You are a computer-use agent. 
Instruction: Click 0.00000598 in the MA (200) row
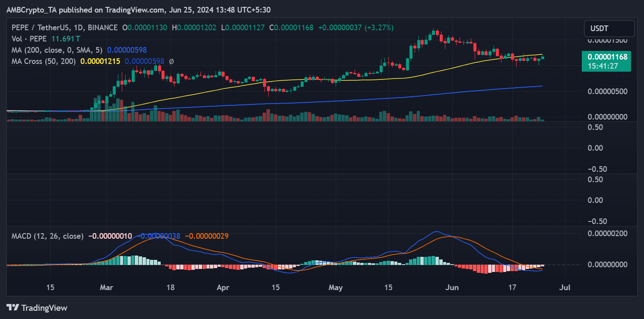(127, 50)
